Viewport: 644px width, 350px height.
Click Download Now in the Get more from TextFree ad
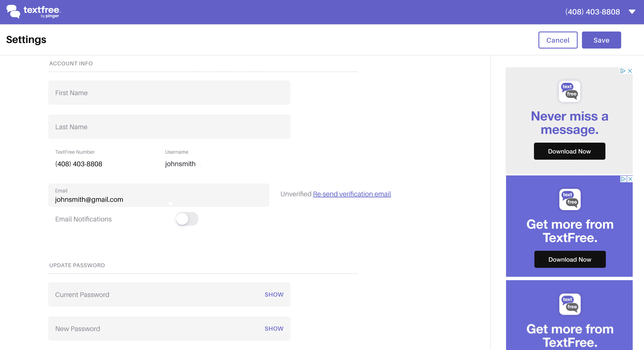click(x=570, y=259)
